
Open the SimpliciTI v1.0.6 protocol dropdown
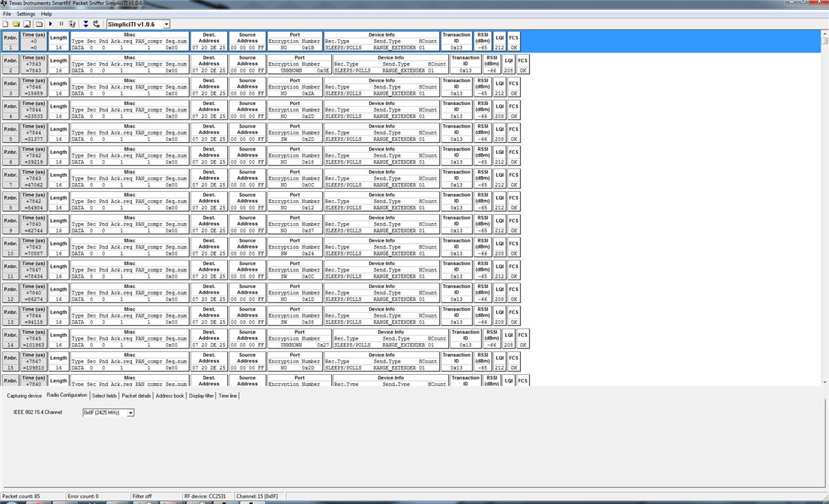click(166, 24)
